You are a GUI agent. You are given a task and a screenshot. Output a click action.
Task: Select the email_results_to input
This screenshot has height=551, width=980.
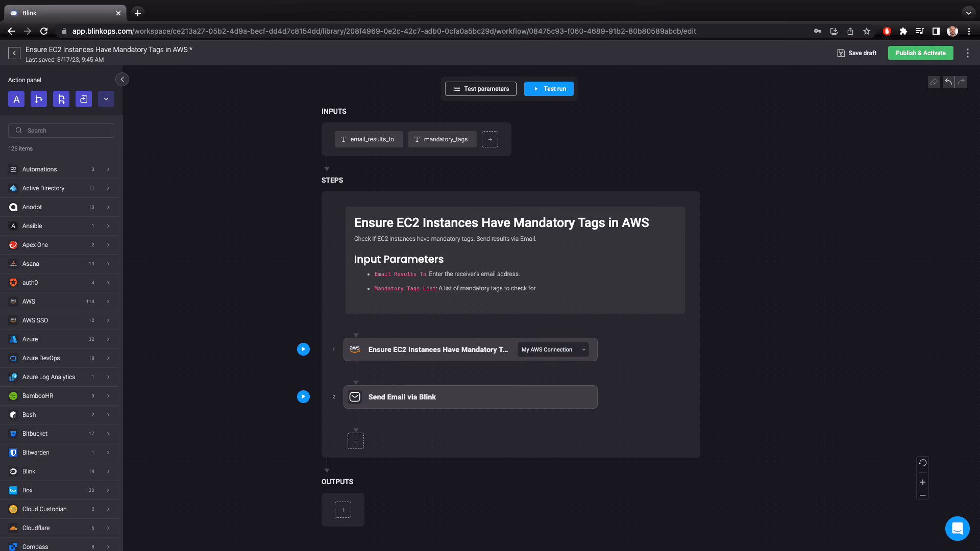(369, 139)
